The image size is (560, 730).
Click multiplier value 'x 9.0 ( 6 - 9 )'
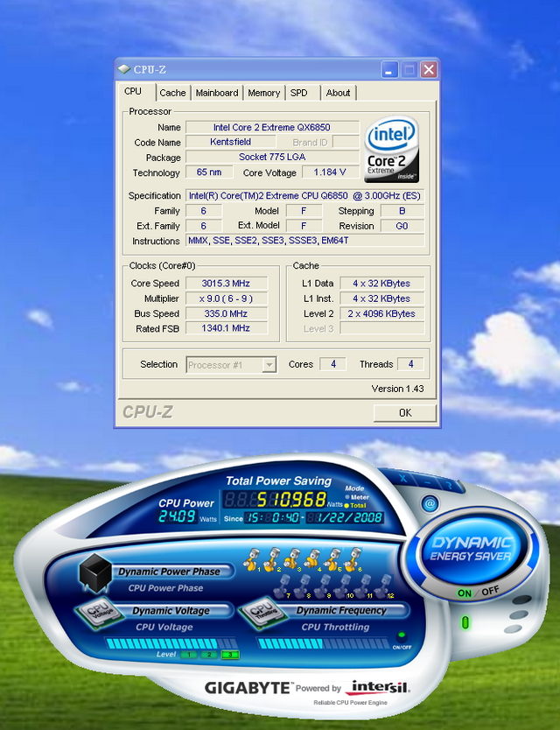pos(227,298)
